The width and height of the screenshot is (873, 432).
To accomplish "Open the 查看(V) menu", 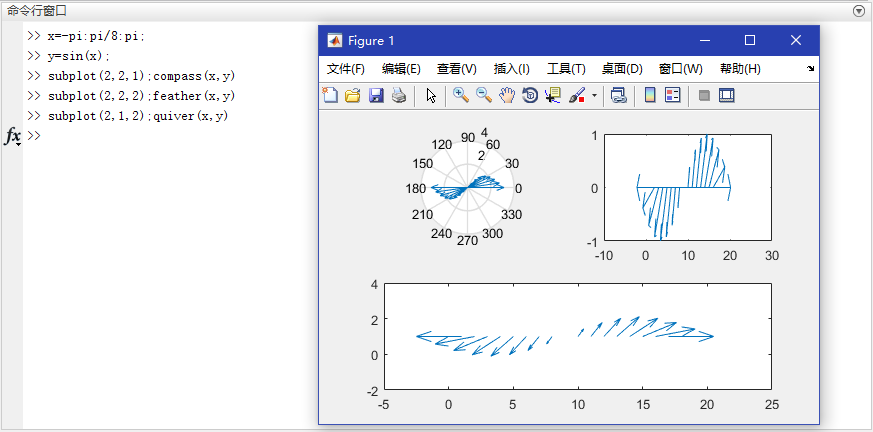I will click(457, 69).
